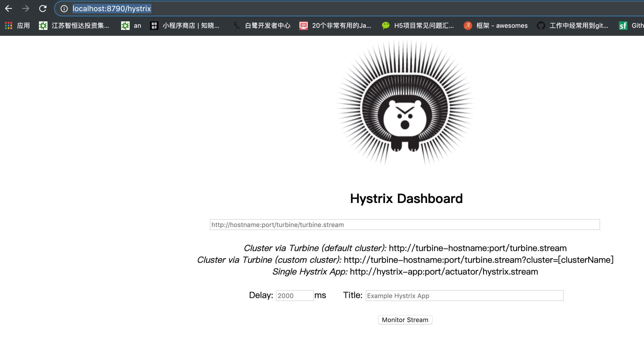Click the Title input field
Image resolution: width=644 pixels, height=360 pixels.
tap(464, 296)
